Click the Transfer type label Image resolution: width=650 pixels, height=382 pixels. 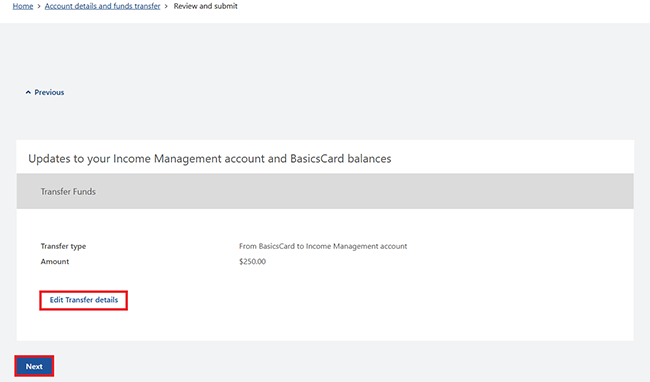(63, 246)
